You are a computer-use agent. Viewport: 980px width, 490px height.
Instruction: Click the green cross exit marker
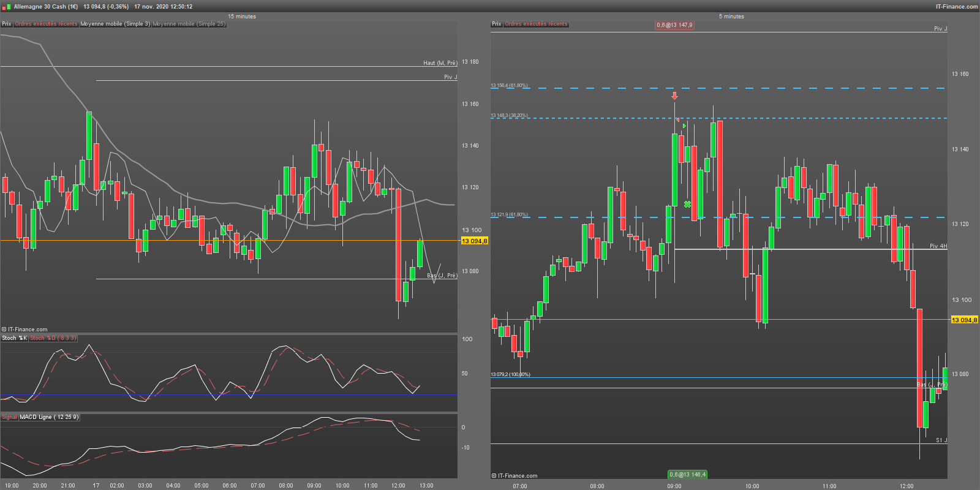click(x=688, y=204)
